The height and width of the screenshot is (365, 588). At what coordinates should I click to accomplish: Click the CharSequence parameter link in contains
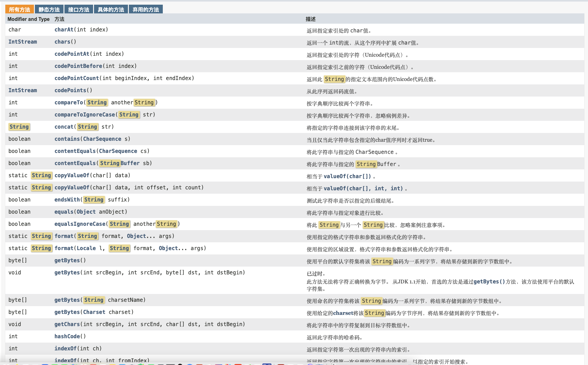coord(102,139)
